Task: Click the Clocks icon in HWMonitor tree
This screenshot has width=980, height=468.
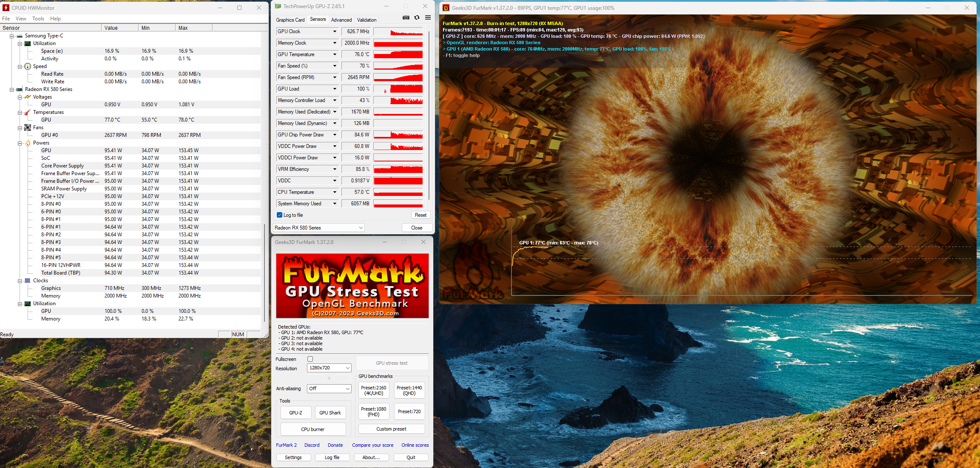Action: point(28,281)
